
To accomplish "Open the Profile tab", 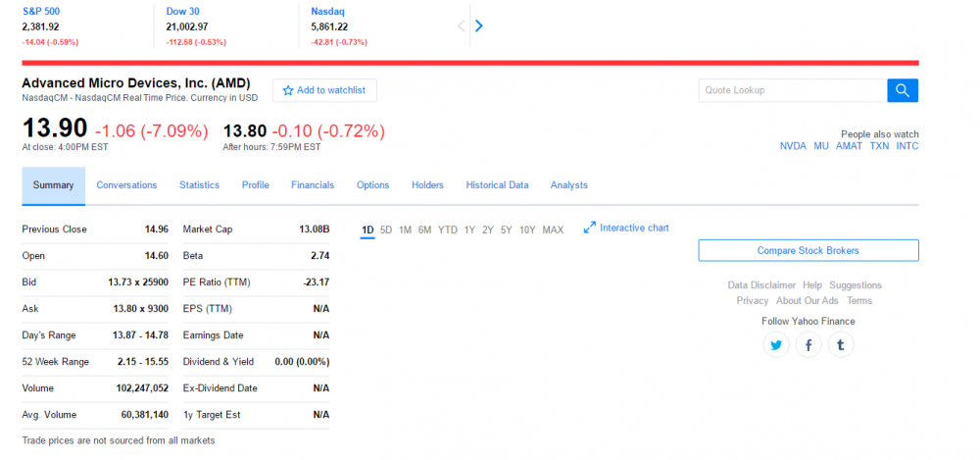I will pyautogui.click(x=256, y=185).
